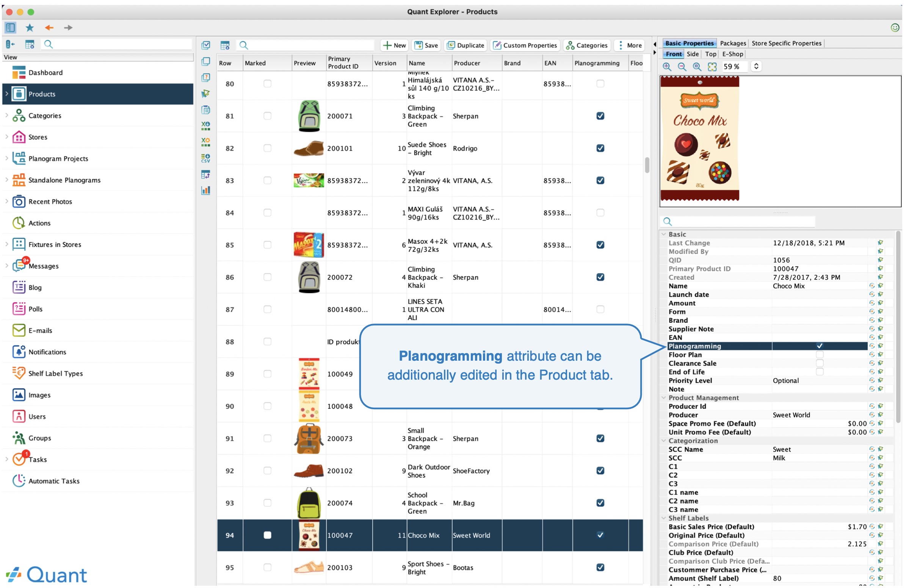Open Shelf Label Types icon
Image resolution: width=906 pixels, height=588 pixels.
(19, 373)
